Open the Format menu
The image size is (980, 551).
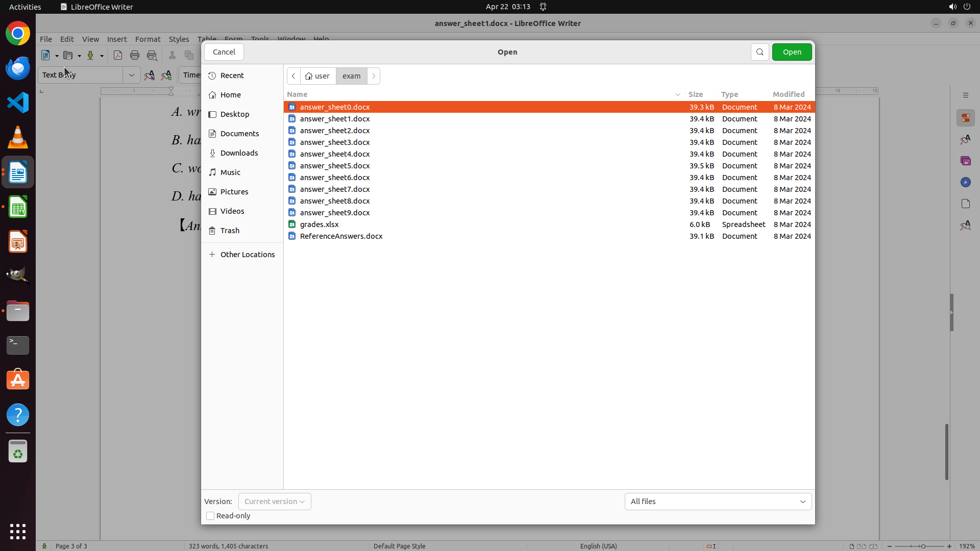pyautogui.click(x=148, y=39)
